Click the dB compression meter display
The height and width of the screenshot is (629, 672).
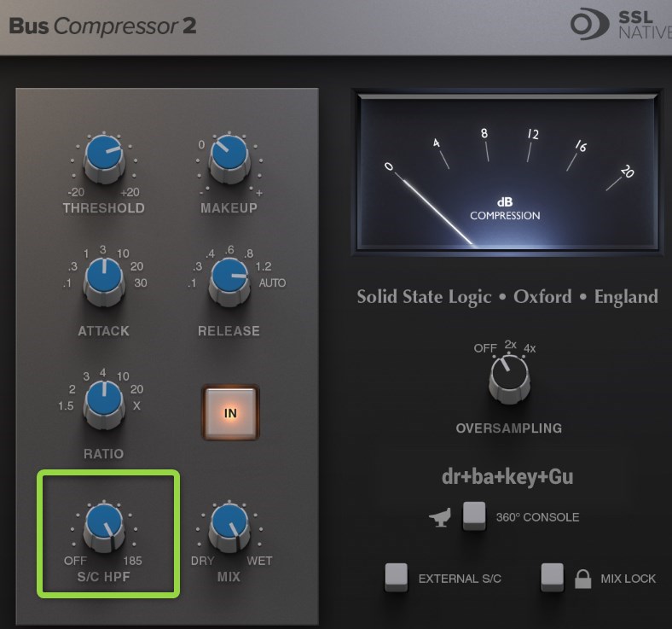(x=507, y=170)
